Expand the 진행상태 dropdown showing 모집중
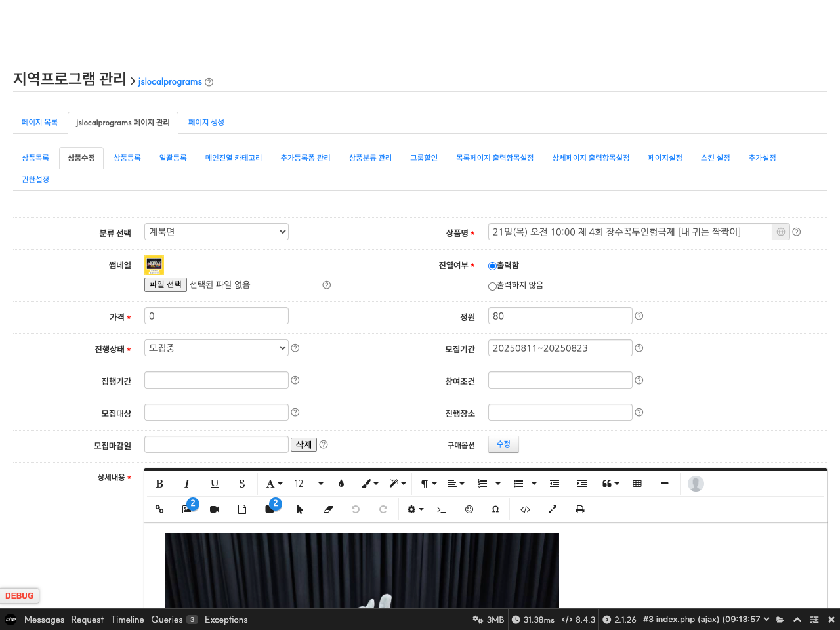Image resolution: width=840 pixels, height=630 pixels. click(216, 348)
